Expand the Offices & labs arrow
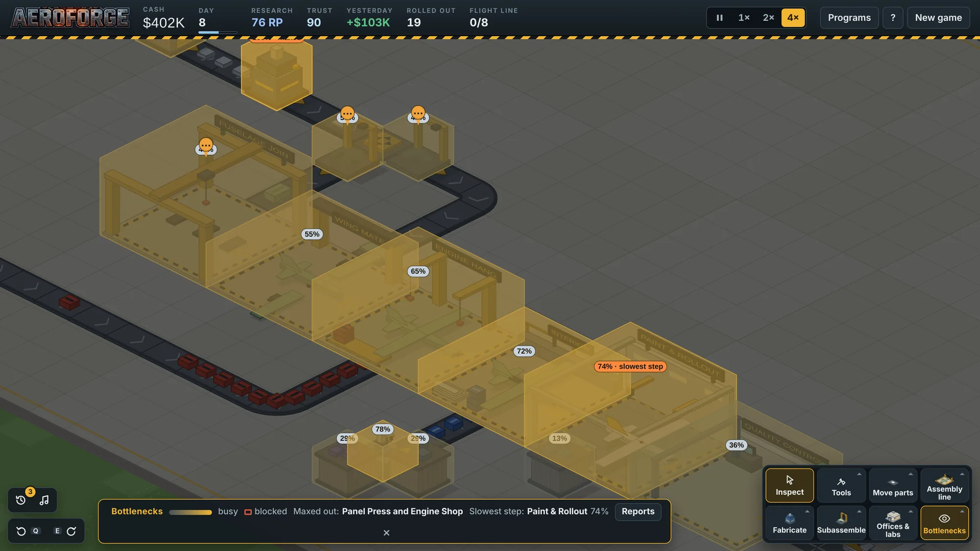 910,511
